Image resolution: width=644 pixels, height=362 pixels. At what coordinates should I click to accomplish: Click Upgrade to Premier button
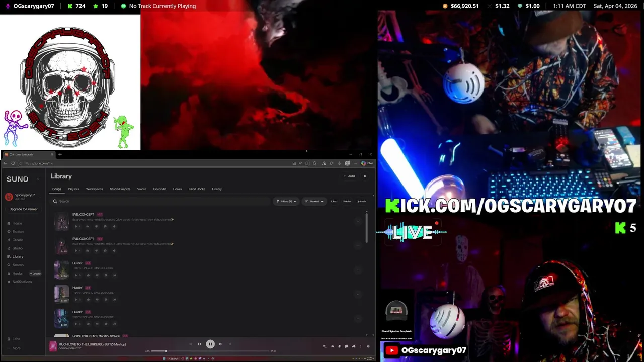pos(23,209)
